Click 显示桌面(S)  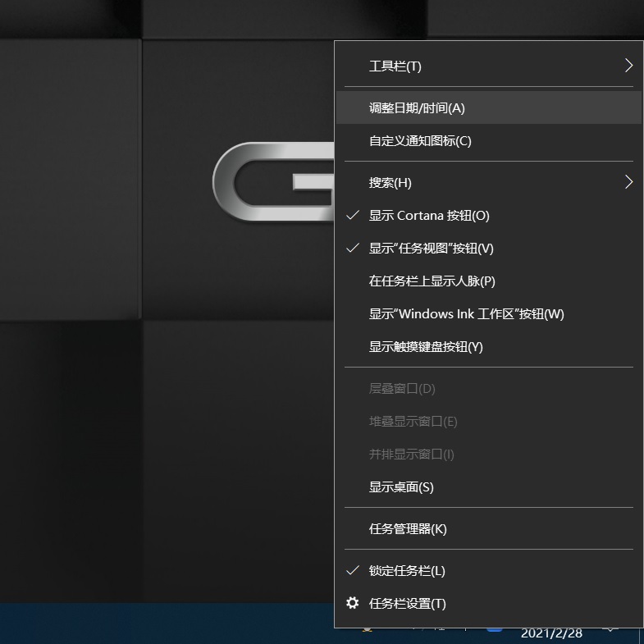tap(401, 487)
